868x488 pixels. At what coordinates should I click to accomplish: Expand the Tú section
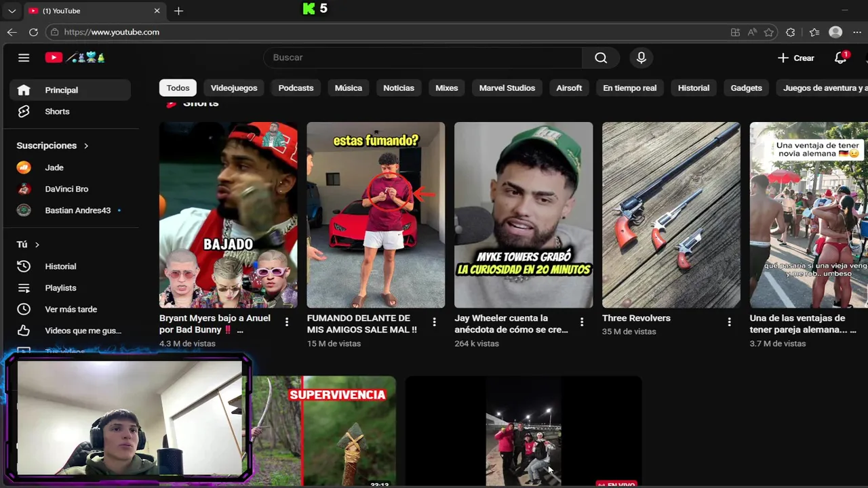[28, 244]
